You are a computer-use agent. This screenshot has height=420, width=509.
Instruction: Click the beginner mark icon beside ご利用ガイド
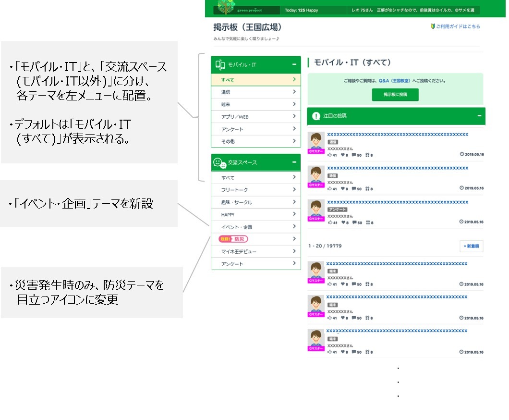point(433,26)
